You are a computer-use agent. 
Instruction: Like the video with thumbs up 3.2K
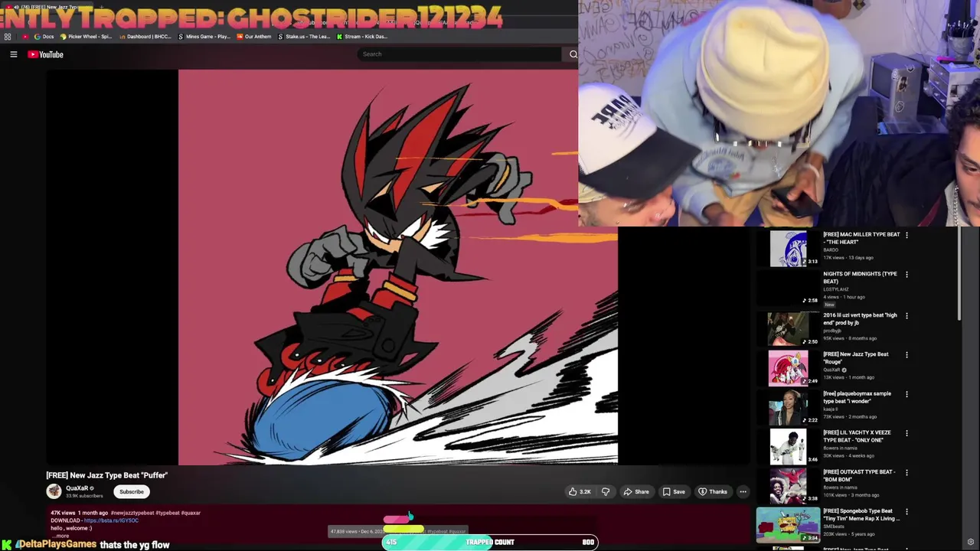580,492
